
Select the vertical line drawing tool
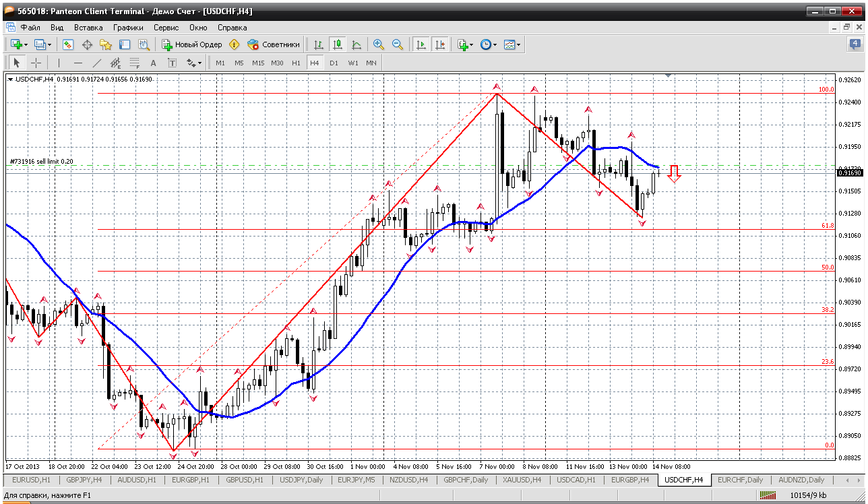(x=59, y=63)
